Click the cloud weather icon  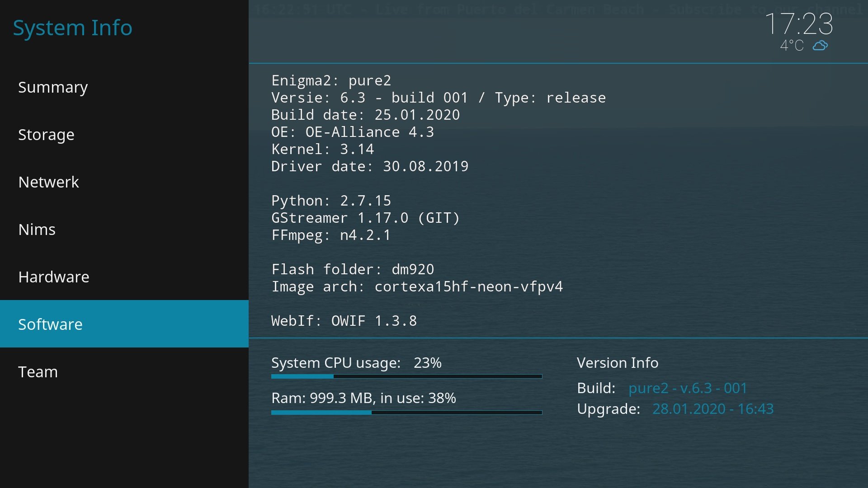[820, 45]
